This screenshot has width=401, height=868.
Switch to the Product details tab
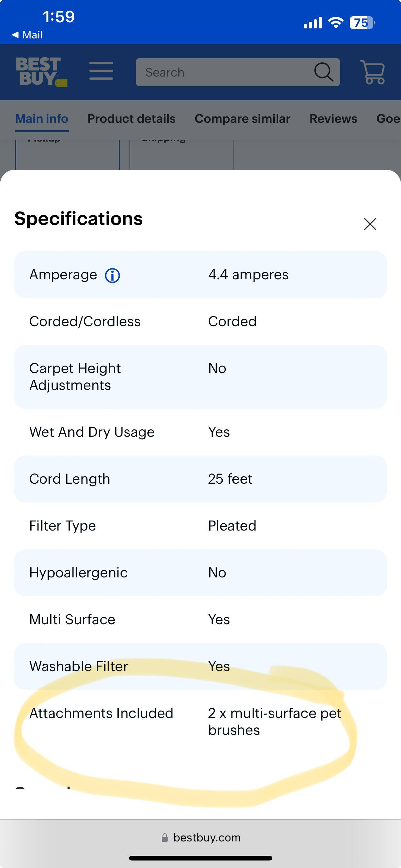coord(131,119)
